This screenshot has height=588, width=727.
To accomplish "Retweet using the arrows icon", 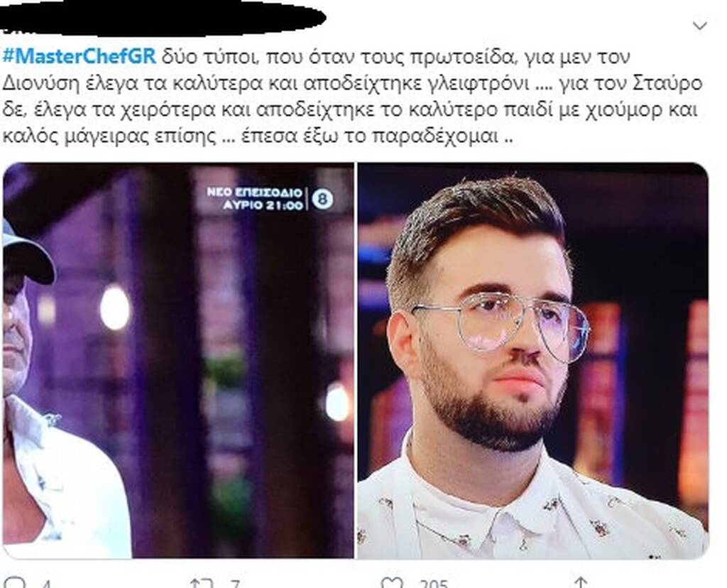I will (x=202, y=583).
